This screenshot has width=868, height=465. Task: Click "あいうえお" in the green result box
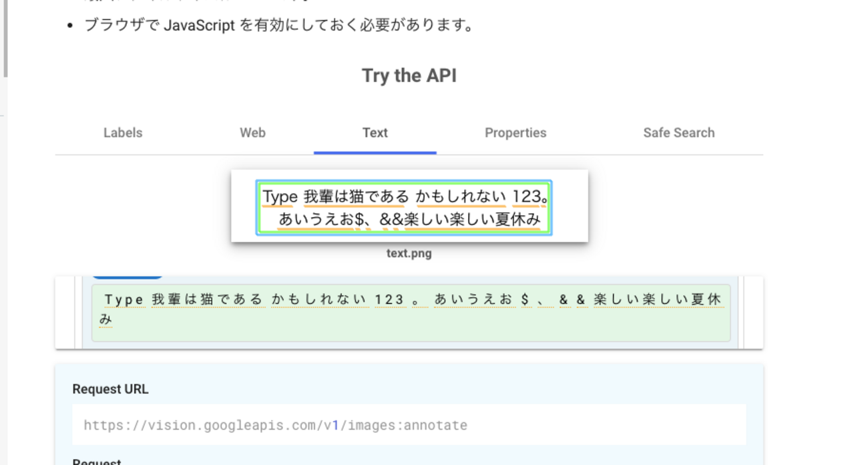coord(473,300)
